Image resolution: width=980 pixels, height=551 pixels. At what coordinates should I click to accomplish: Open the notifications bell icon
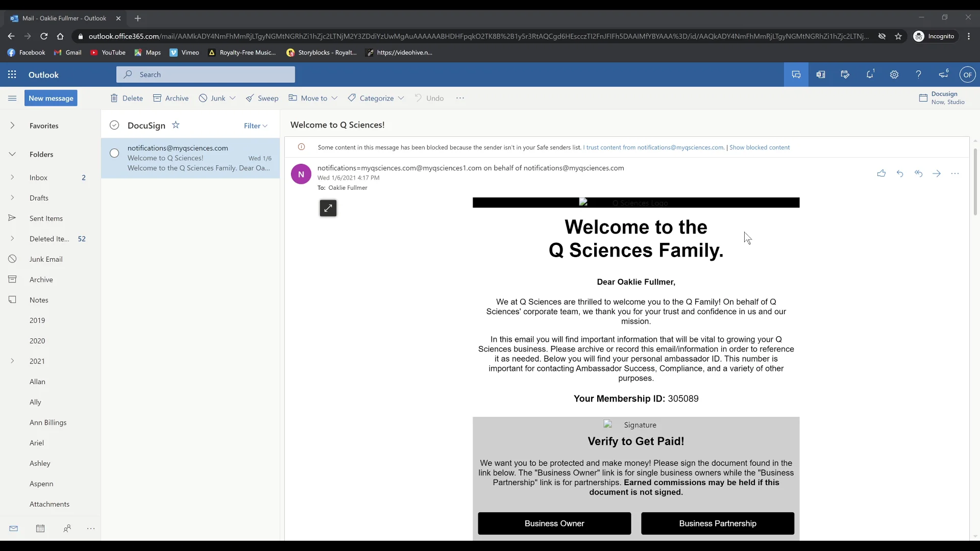click(x=870, y=74)
